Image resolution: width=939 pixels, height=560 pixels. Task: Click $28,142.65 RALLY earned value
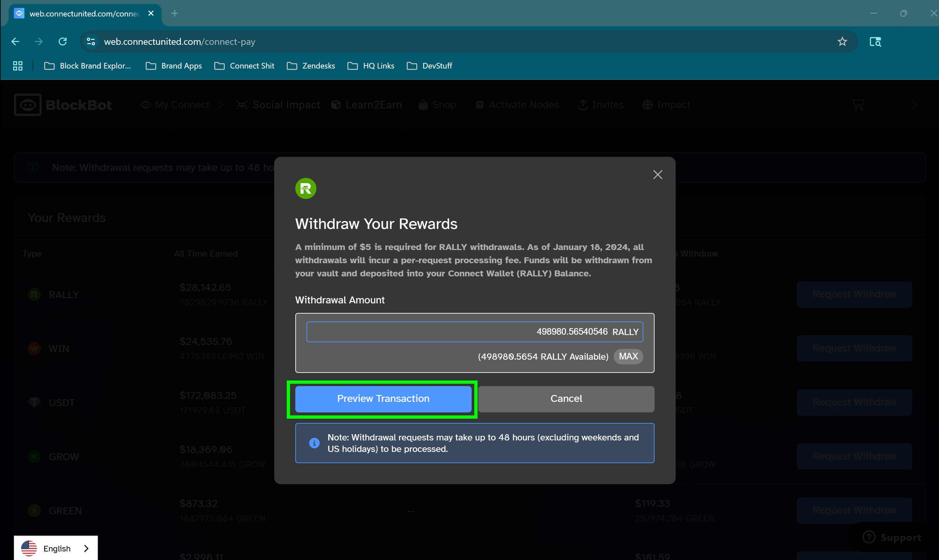[205, 288]
